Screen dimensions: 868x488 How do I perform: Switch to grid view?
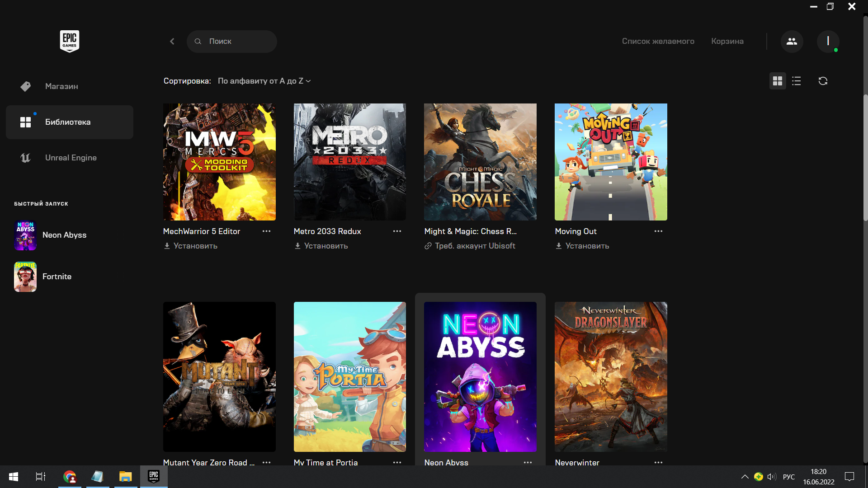pos(778,81)
